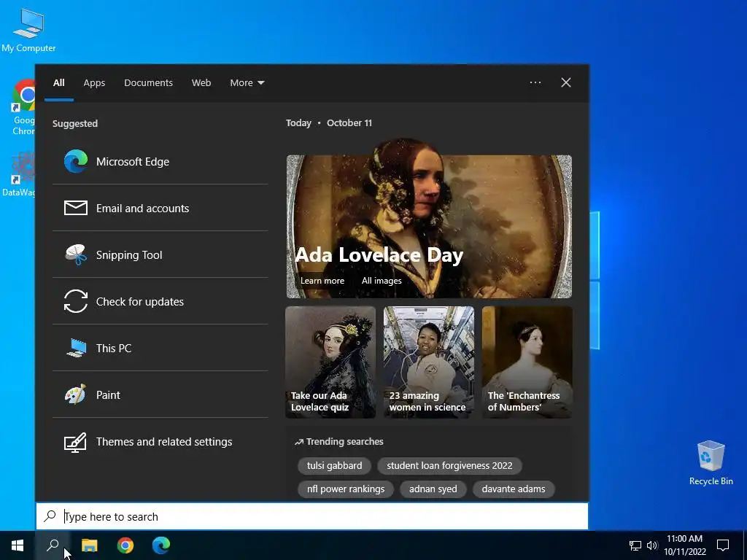Open Microsoft Edge from suggested list icon
The image size is (747, 560).
click(x=76, y=161)
